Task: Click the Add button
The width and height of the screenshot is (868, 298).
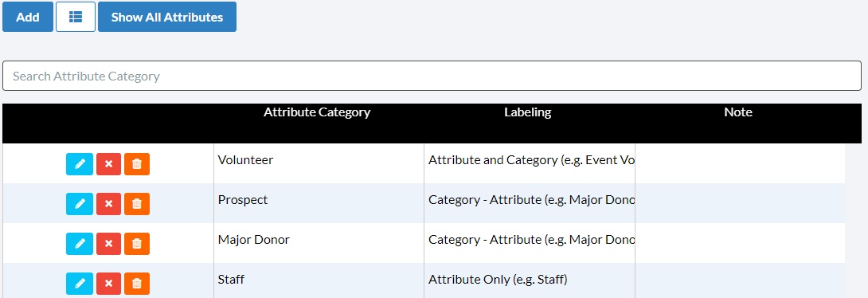Action: click(28, 17)
